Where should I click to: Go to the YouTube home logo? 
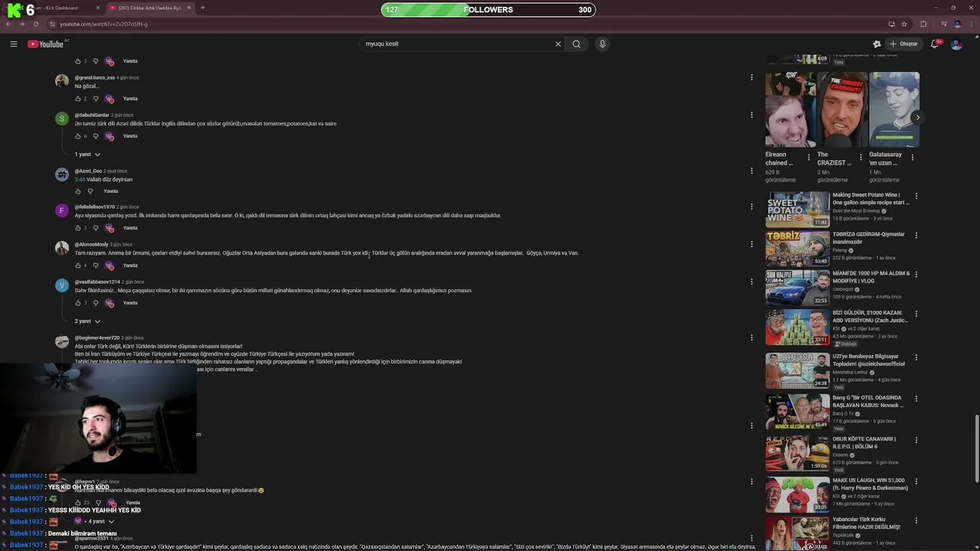[x=46, y=44]
